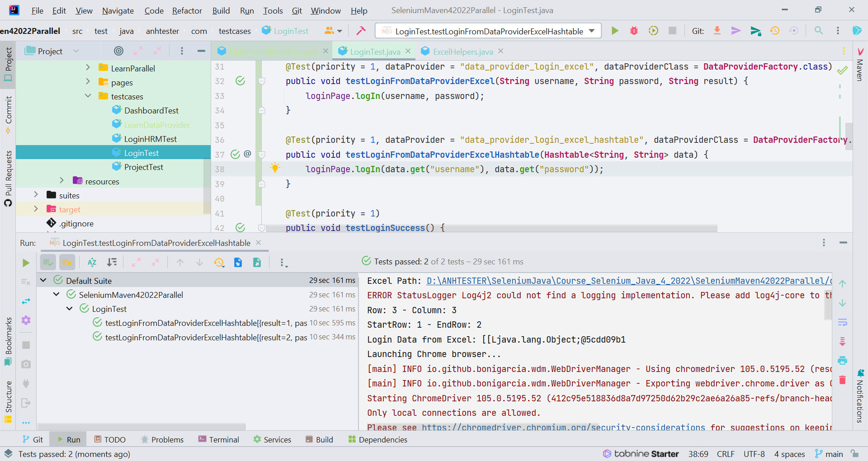Sort test results alphabetically
The width and height of the screenshot is (868, 461).
point(92,263)
